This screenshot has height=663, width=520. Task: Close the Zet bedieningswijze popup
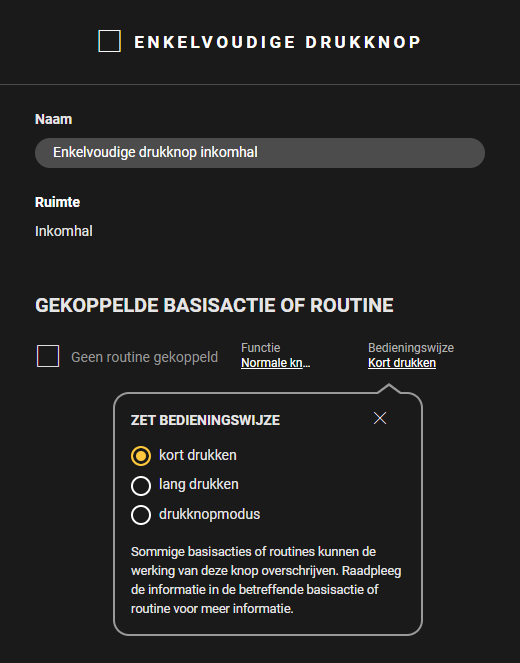tap(380, 418)
